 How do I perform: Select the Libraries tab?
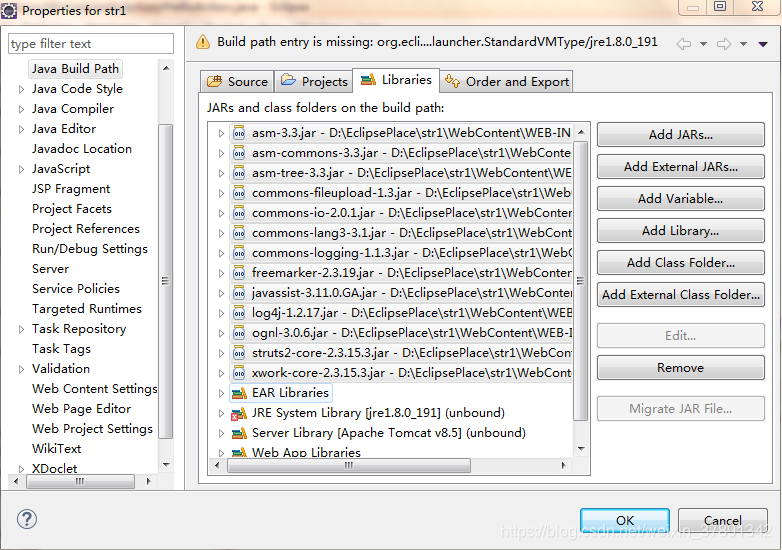click(396, 80)
